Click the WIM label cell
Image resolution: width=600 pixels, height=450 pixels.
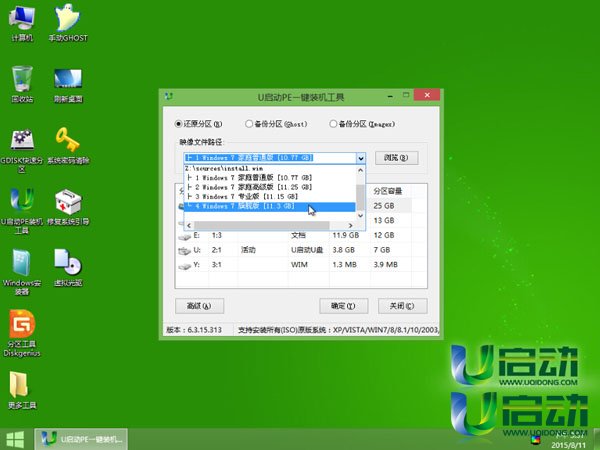tap(299, 265)
